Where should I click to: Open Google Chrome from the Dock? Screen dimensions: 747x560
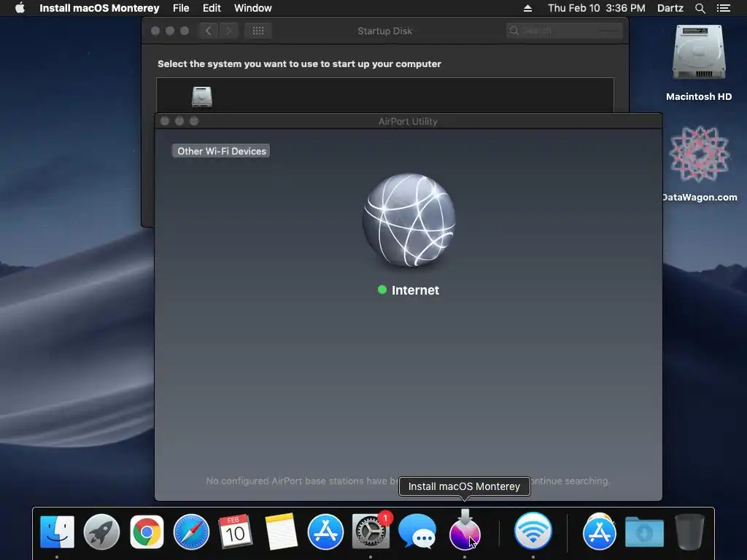(x=147, y=532)
